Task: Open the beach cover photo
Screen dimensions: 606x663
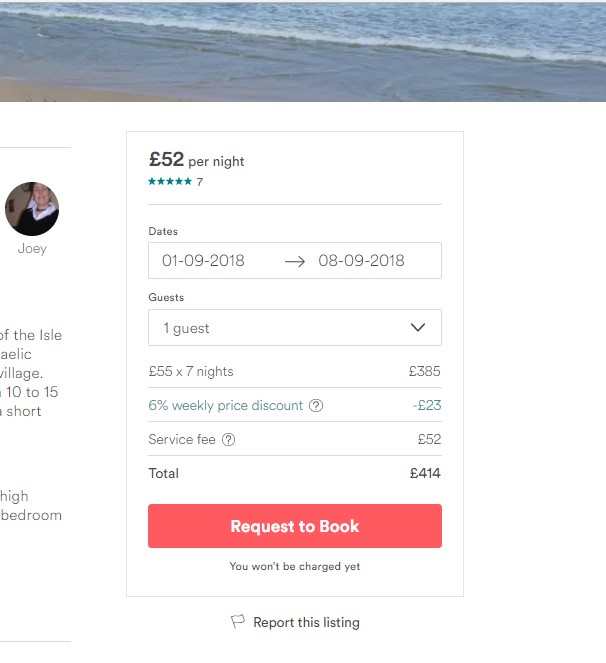Action: coord(303,50)
